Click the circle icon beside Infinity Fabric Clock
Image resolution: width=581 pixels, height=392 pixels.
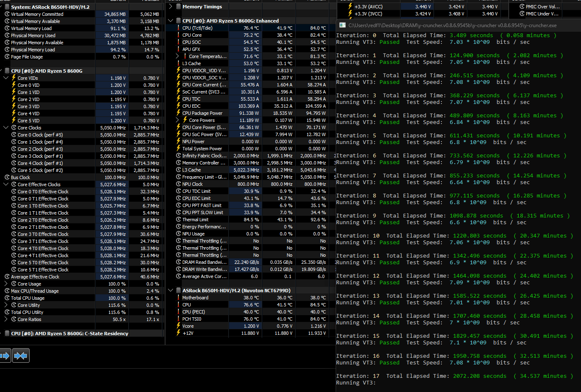[x=178, y=156]
